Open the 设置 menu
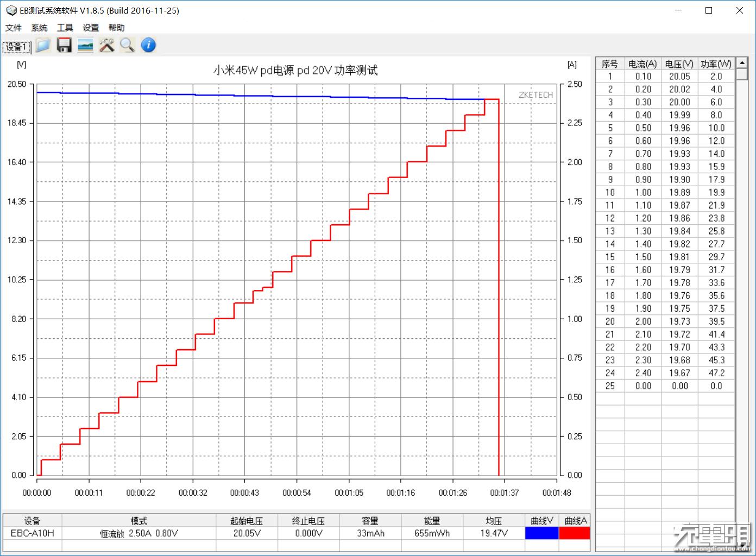756x556 pixels. click(x=91, y=28)
